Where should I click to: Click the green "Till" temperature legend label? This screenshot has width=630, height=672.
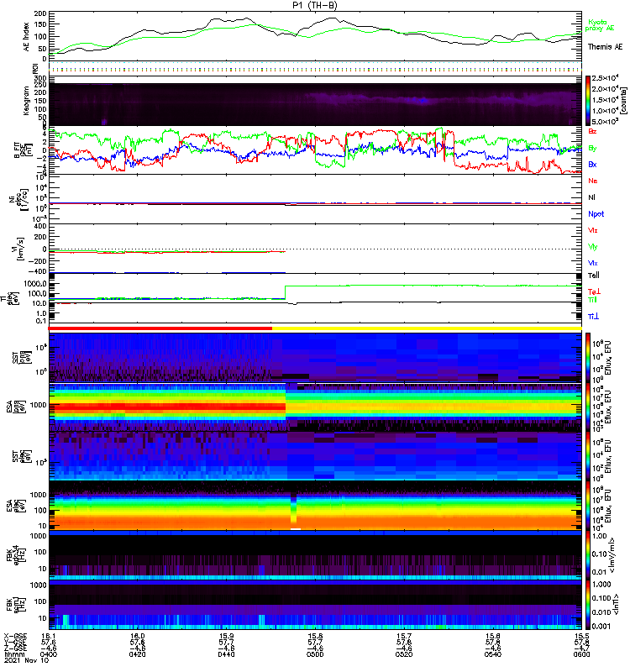pyautogui.click(x=592, y=300)
